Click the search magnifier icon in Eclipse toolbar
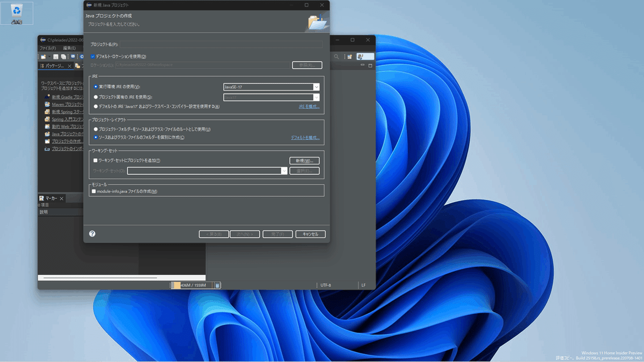Viewport: 644px width, 362px height. (336, 56)
